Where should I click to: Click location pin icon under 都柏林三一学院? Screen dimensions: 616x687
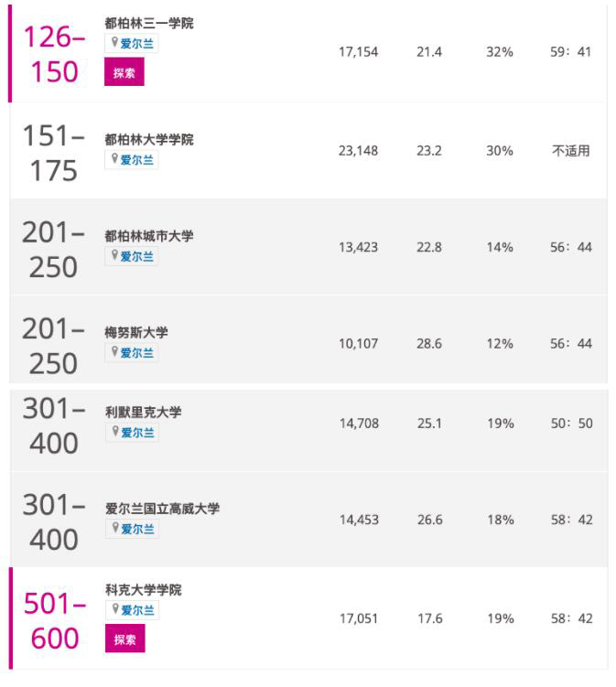114,44
